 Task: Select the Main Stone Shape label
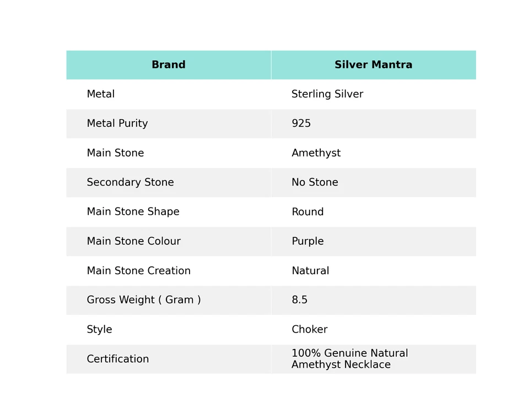(133, 212)
